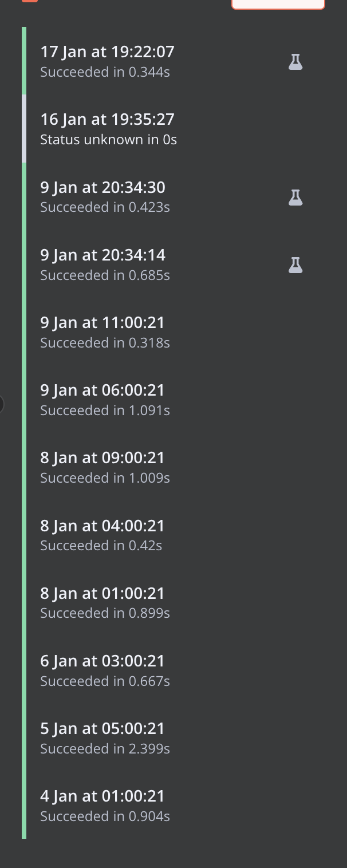347x868 pixels.
Task: Open execution from 9 Jan at 20:34:30
Action: point(105,196)
